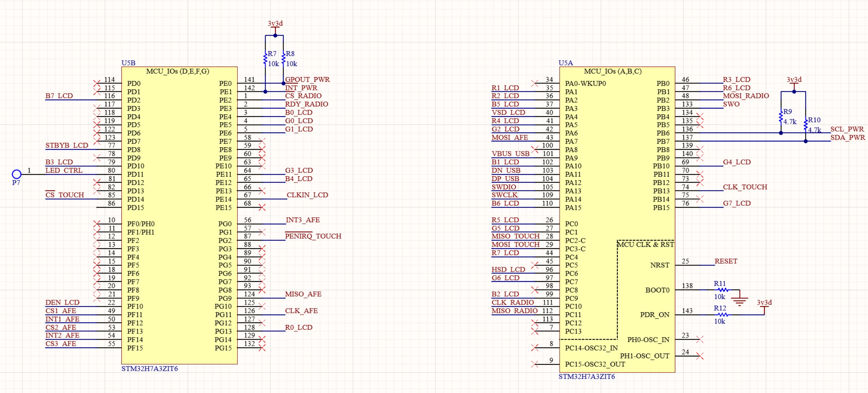
Task: Select MCU_IOs (D,E,F,G) component title
Action: [x=178, y=71]
